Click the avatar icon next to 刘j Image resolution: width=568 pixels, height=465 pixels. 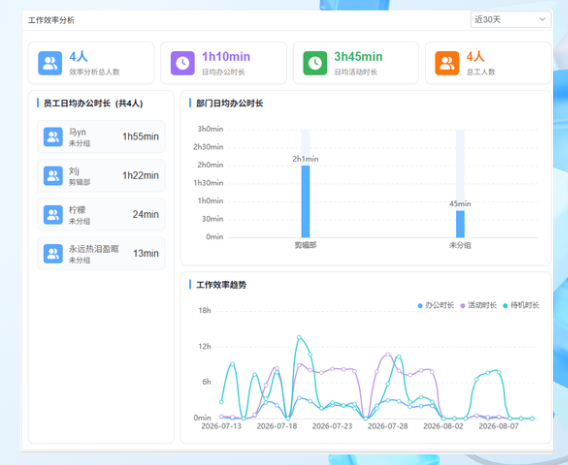[x=53, y=176]
